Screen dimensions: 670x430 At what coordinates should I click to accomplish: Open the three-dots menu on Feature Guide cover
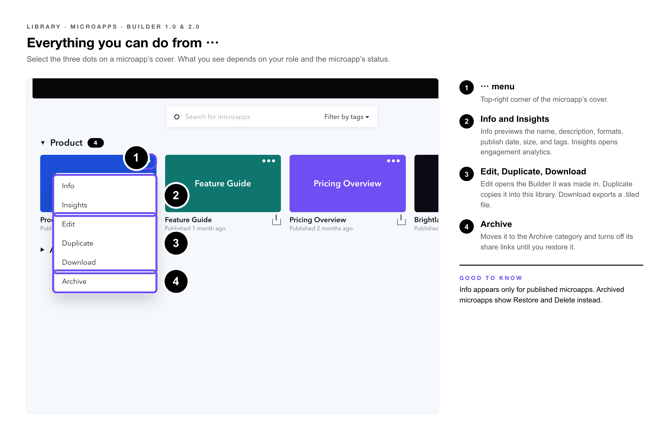click(x=269, y=161)
